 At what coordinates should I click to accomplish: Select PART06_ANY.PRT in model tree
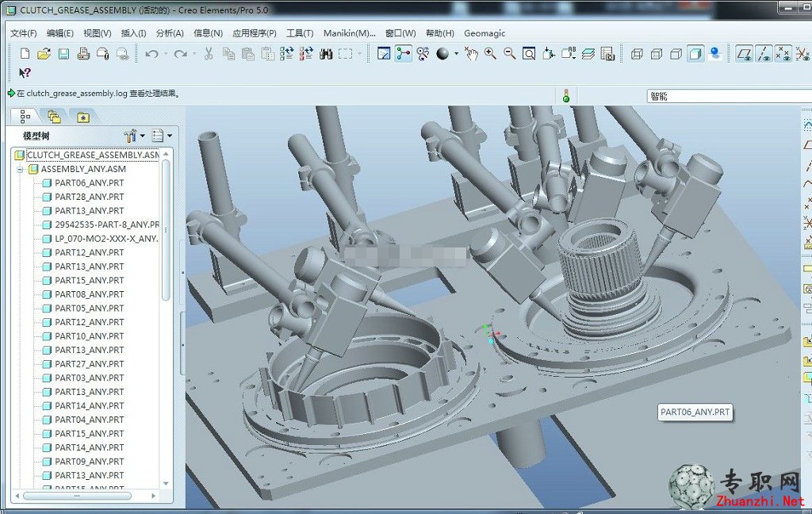click(89, 183)
